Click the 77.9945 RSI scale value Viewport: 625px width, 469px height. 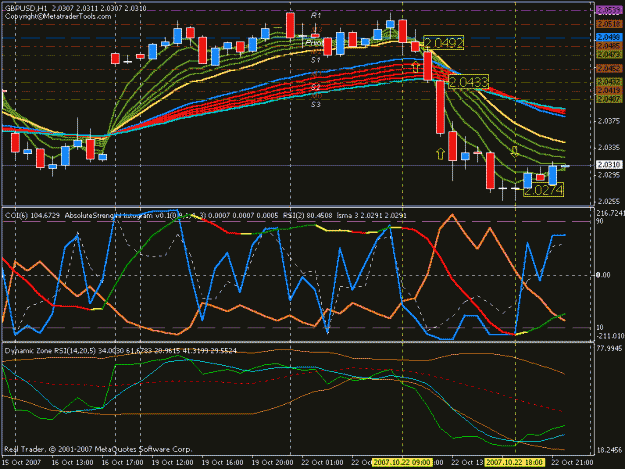tap(609, 348)
